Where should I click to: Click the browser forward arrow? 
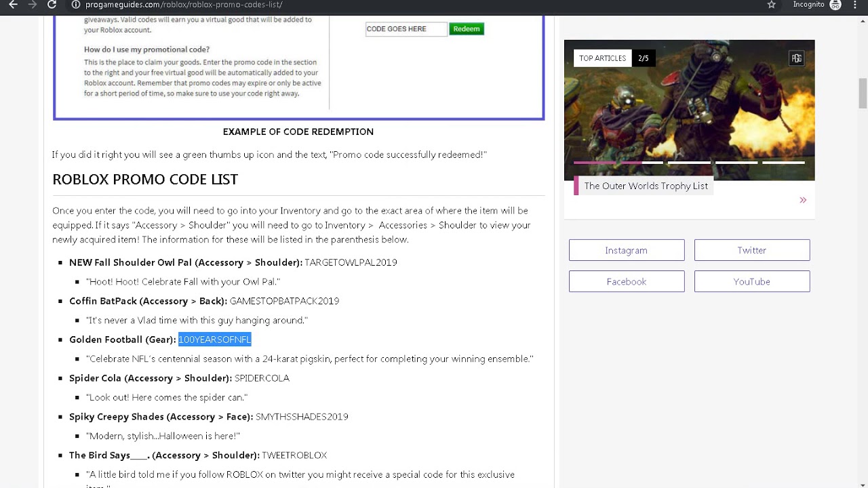tap(32, 5)
